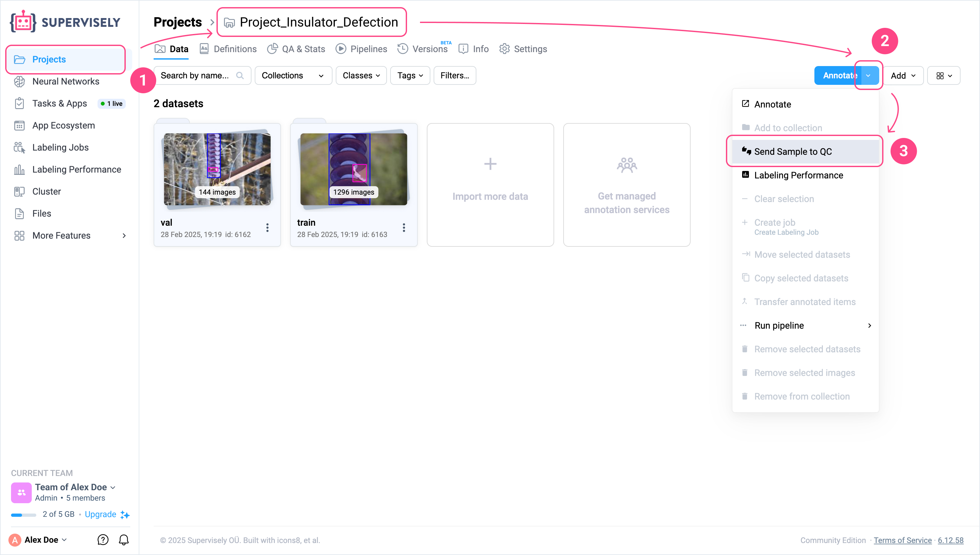
Task: Expand the More Features submenu
Action: [123, 235]
